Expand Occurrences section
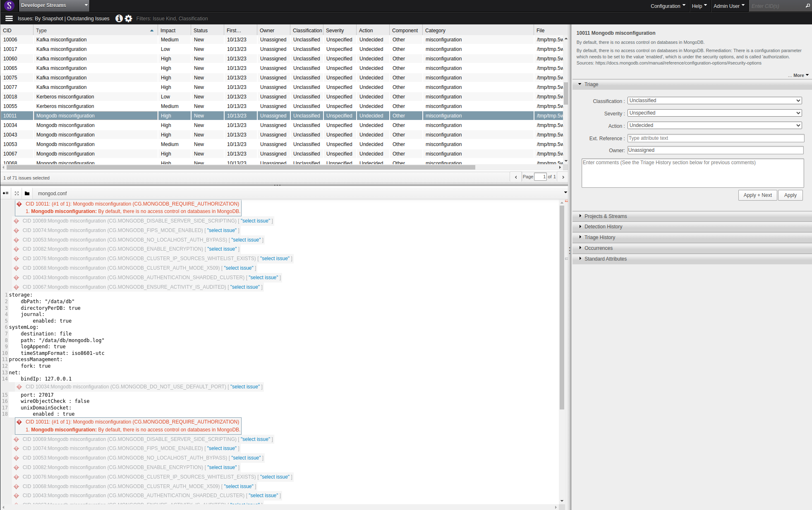The width and height of the screenshot is (812, 510). pyautogui.click(x=692, y=248)
